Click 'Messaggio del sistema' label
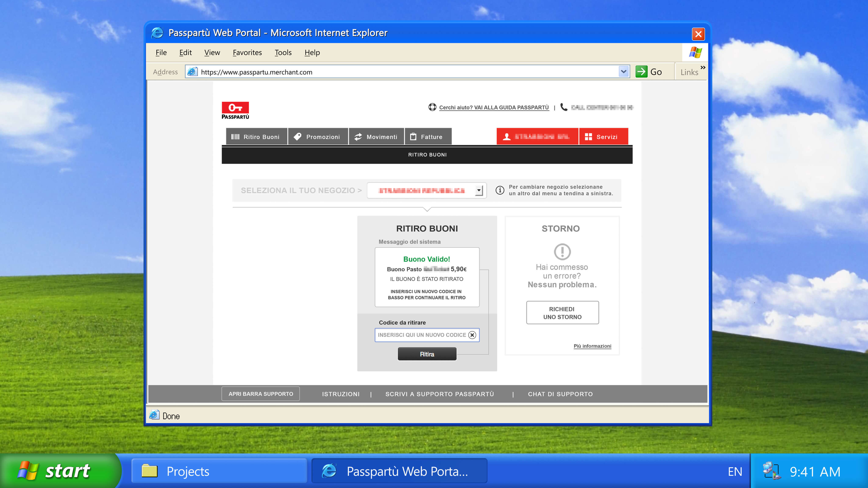The height and width of the screenshot is (488, 868). [409, 242]
